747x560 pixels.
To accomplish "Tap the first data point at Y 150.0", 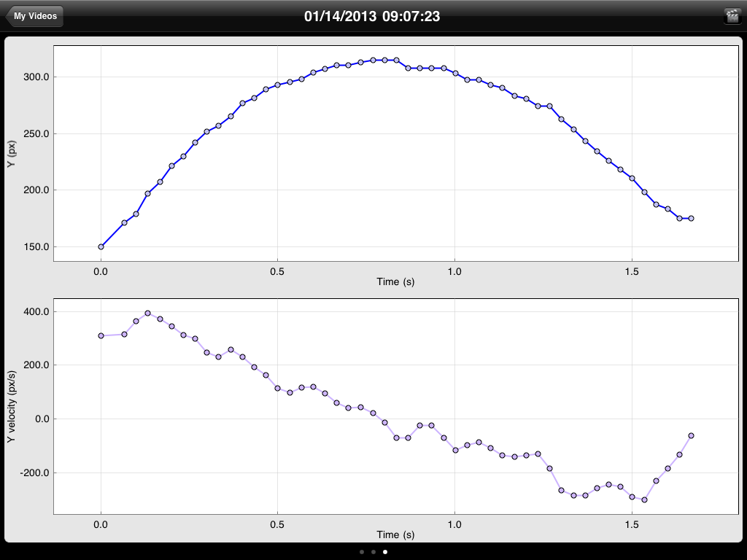I will (x=101, y=246).
